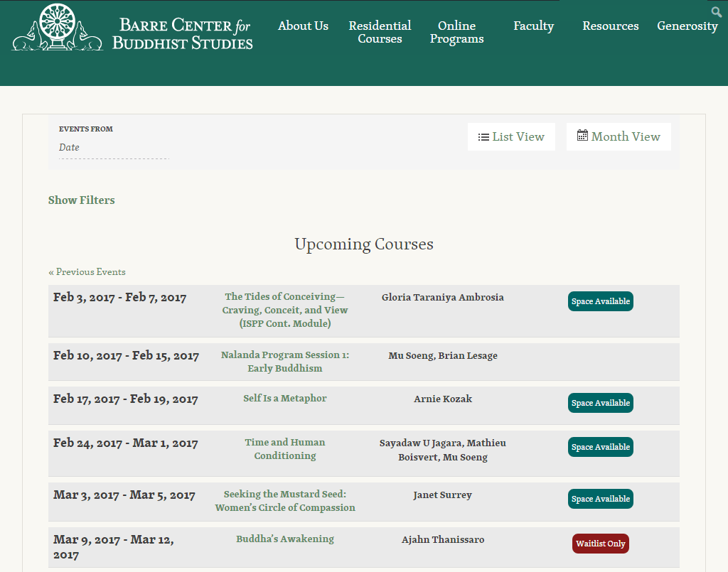Switch to List View
The width and height of the screenshot is (728, 572).
click(x=511, y=137)
